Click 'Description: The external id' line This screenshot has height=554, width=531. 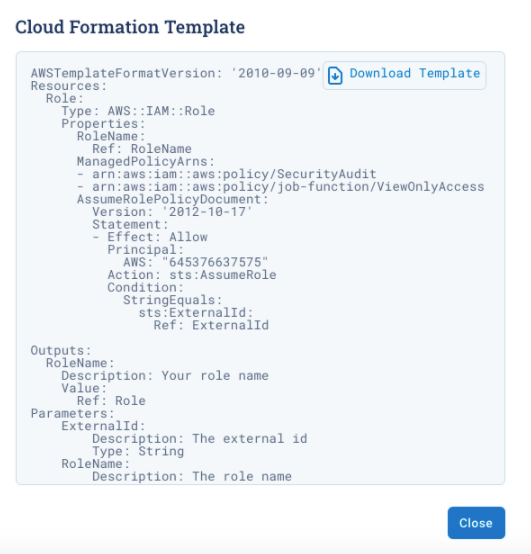pyautogui.click(x=200, y=438)
